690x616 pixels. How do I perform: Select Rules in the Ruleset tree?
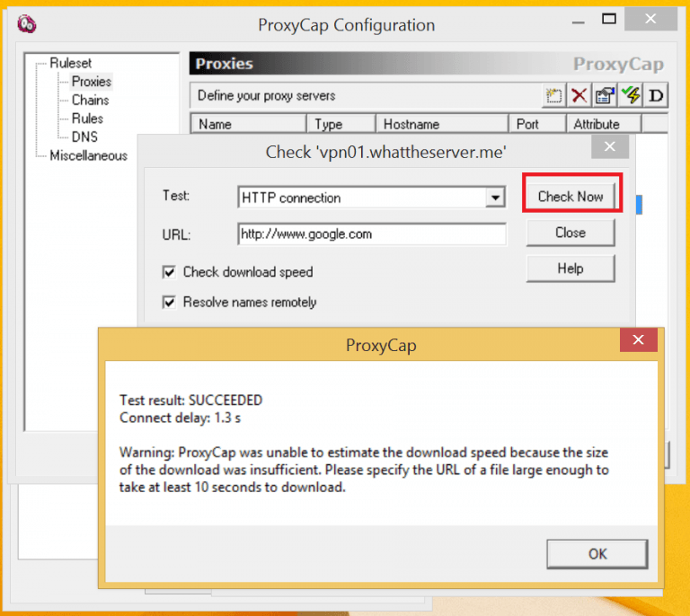point(87,119)
